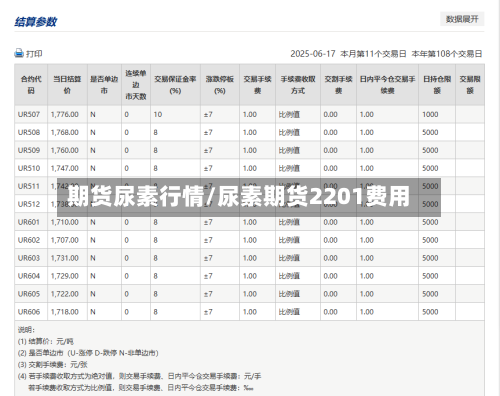The height and width of the screenshot is (396, 500).
Task: Select the note line (3) 交割手续费：元/张
Action: (53, 365)
